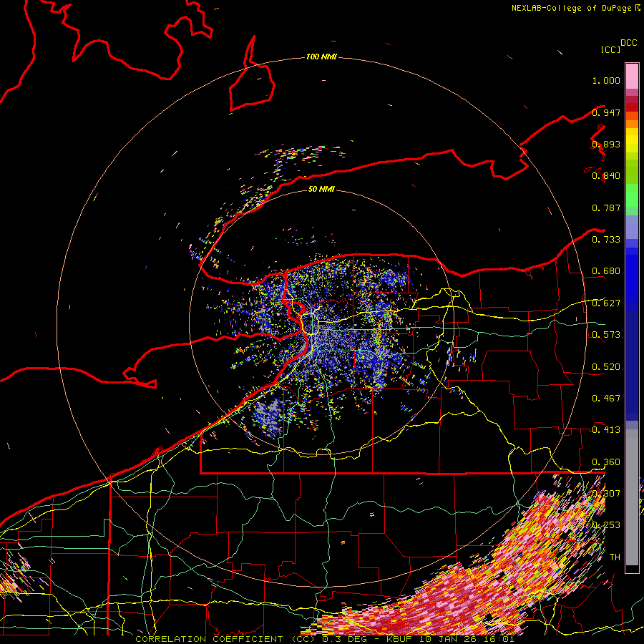Click the pink top segment of the color bar
Image resolution: width=644 pixels, height=644 pixels.
(632, 76)
